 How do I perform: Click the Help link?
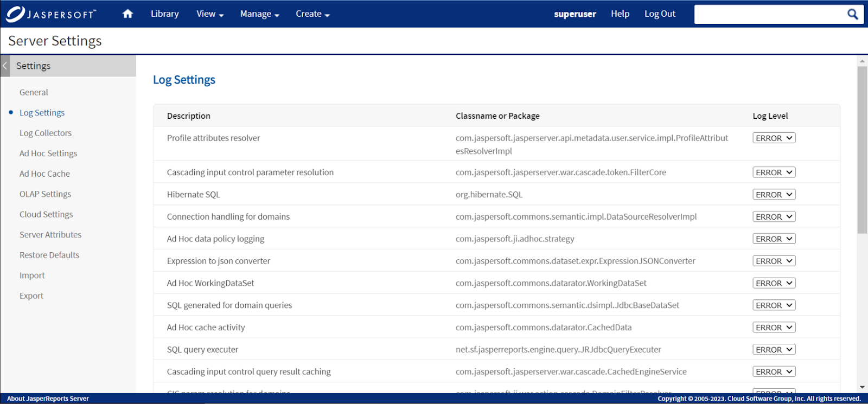(620, 14)
